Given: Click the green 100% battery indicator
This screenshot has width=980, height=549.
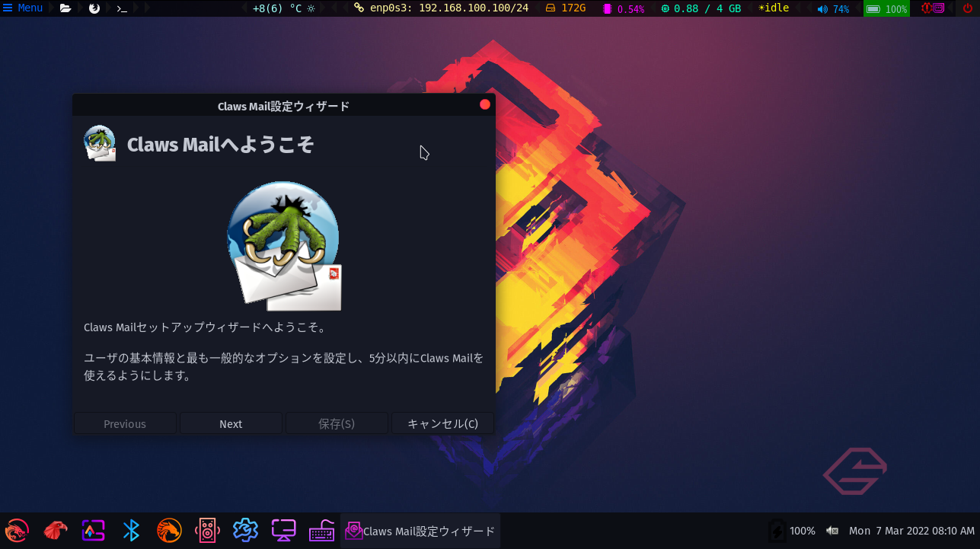Looking at the screenshot, I should click(x=886, y=9).
